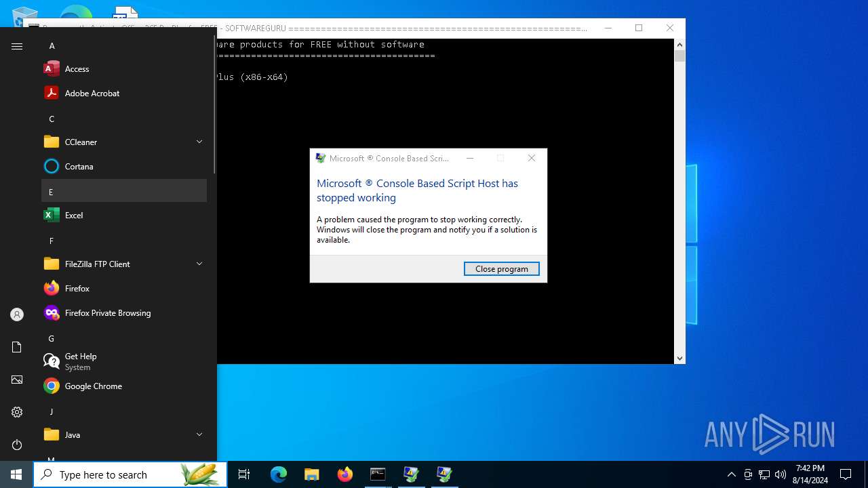The image size is (868, 488).
Task: Open Microsoft Edge from the taskbar
Action: pos(279,474)
